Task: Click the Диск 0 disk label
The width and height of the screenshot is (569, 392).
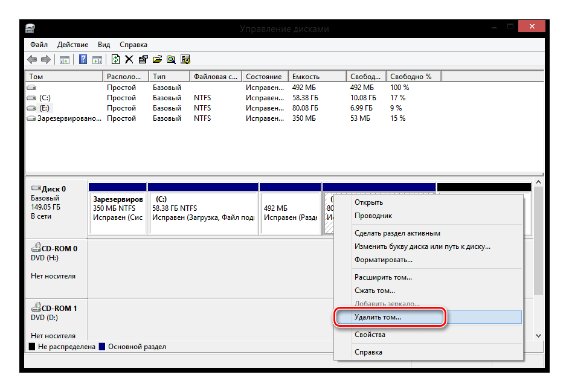Action: tap(53, 189)
